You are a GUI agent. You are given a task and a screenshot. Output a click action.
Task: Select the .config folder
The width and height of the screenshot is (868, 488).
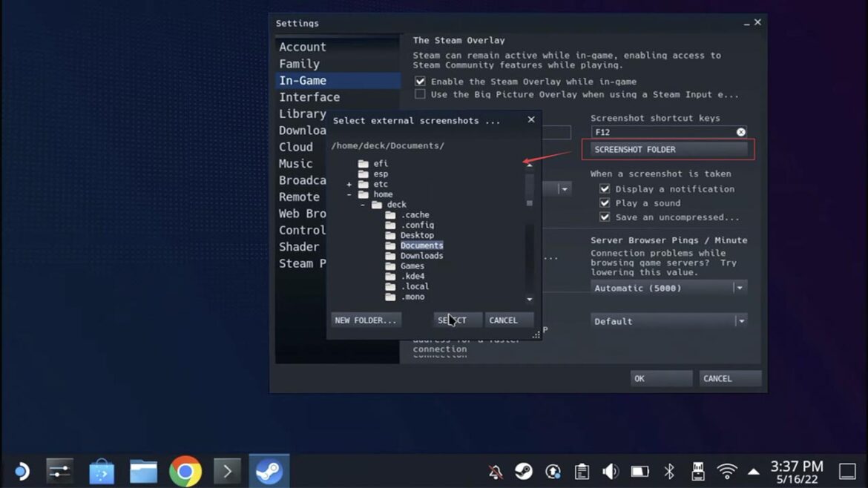coord(417,225)
